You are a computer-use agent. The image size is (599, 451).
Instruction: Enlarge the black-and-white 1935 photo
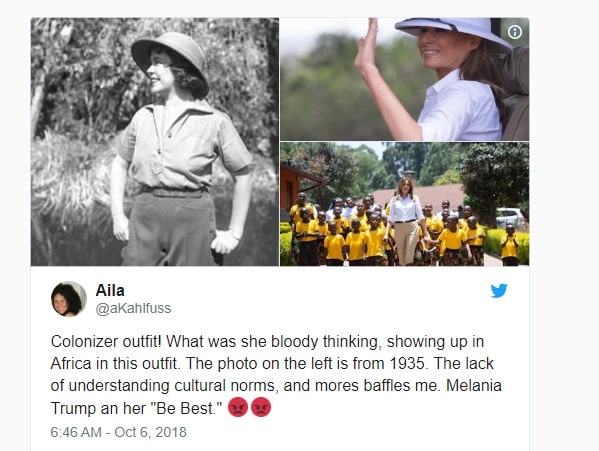[155, 142]
